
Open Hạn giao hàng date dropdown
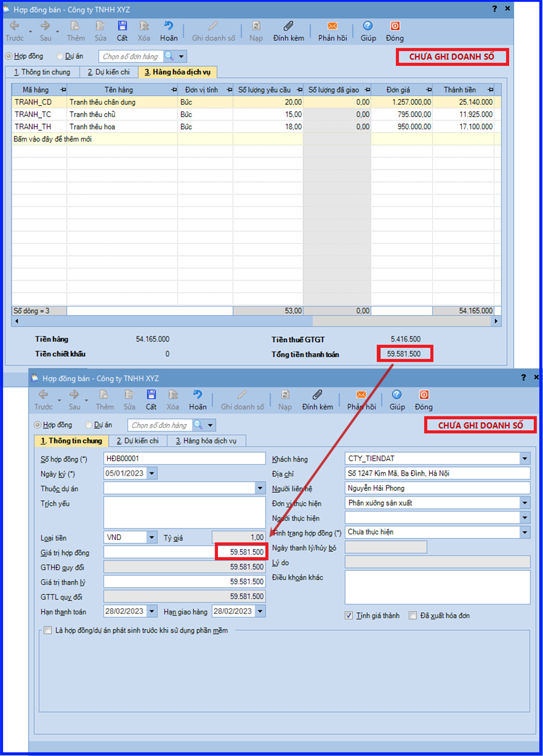coord(261,611)
